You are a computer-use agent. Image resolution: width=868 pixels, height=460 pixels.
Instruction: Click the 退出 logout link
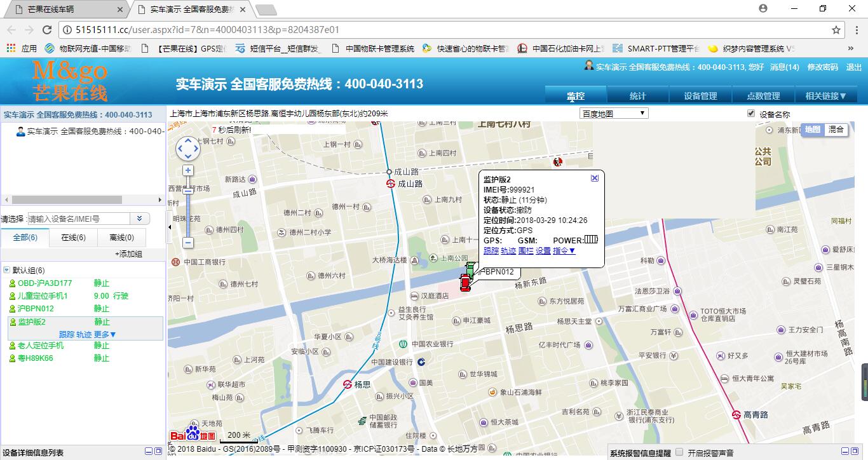(854, 67)
